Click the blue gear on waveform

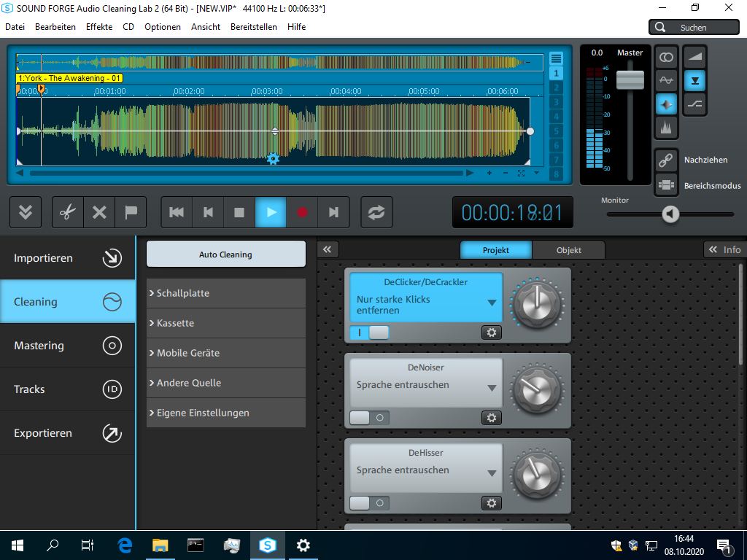273,158
